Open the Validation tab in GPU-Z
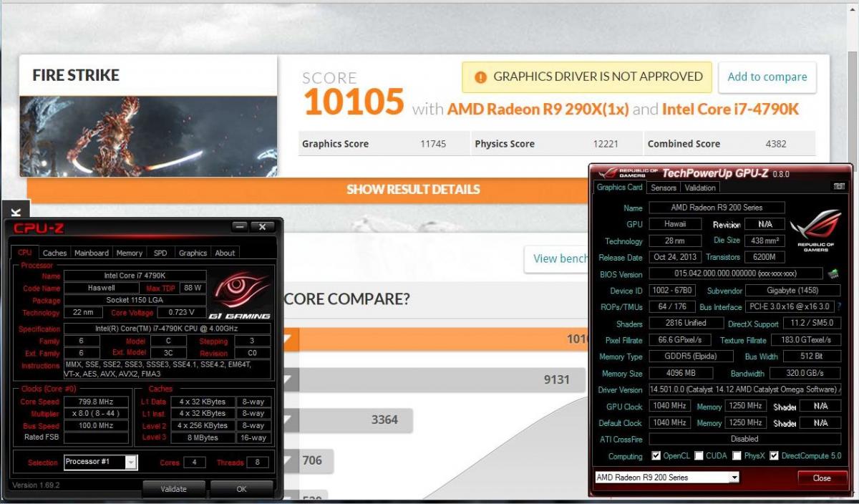 [700, 188]
